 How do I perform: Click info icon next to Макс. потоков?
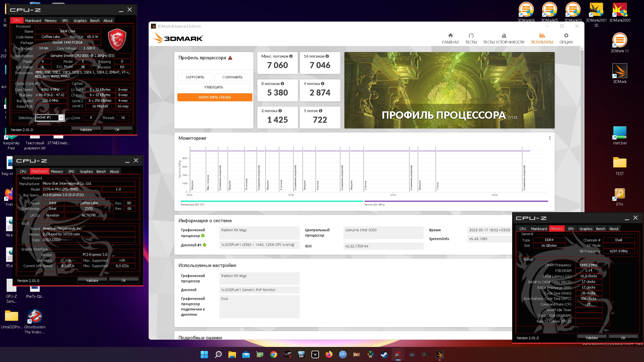291,56
